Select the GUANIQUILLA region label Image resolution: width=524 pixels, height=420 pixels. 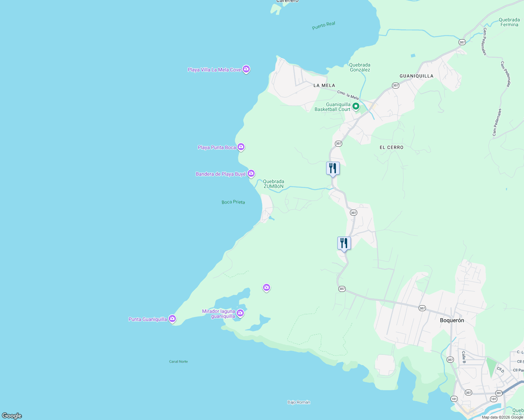[x=416, y=76]
